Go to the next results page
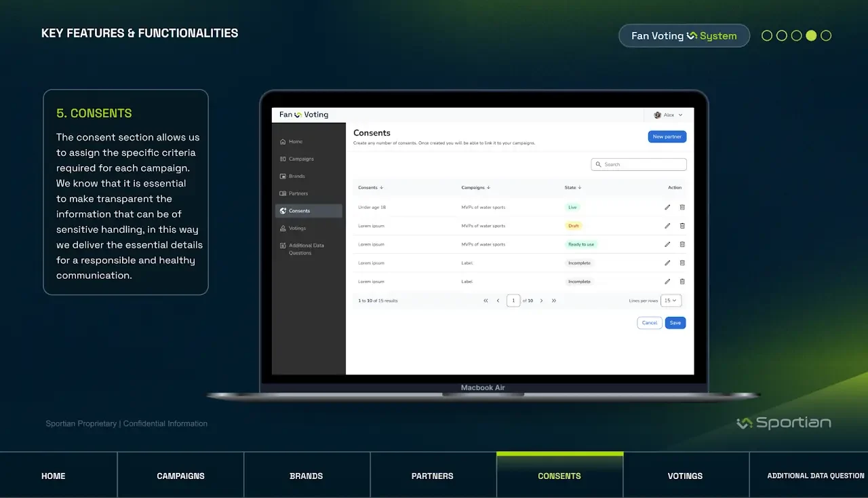The image size is (868, 498). click(x=541, y=301)
